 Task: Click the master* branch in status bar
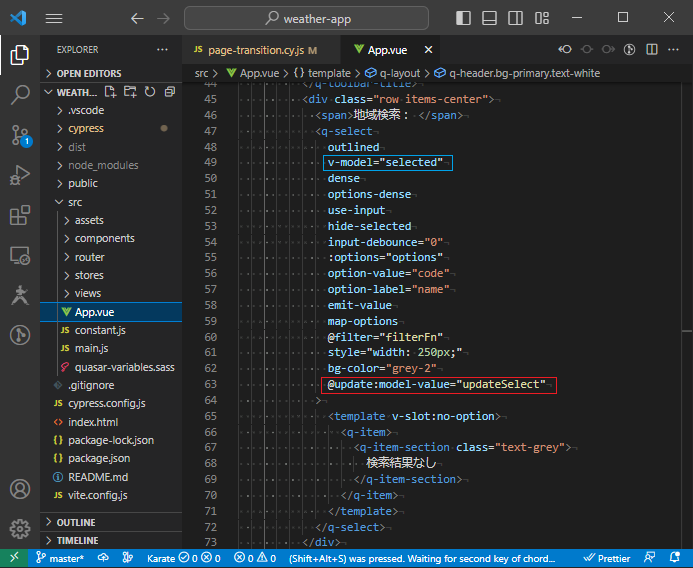pos(60,558)
